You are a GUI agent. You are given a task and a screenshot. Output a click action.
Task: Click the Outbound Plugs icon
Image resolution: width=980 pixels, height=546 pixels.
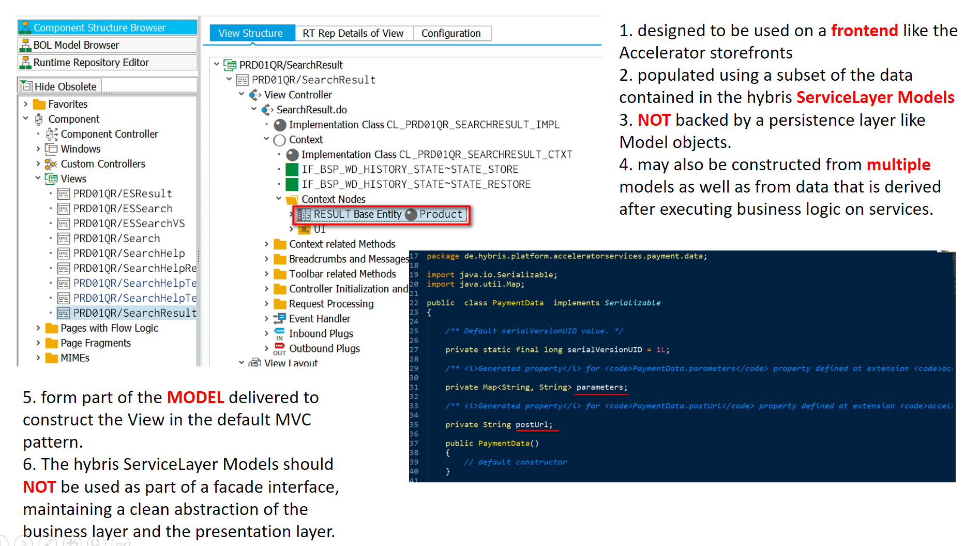pyautogui.click(x=280, y=349)
